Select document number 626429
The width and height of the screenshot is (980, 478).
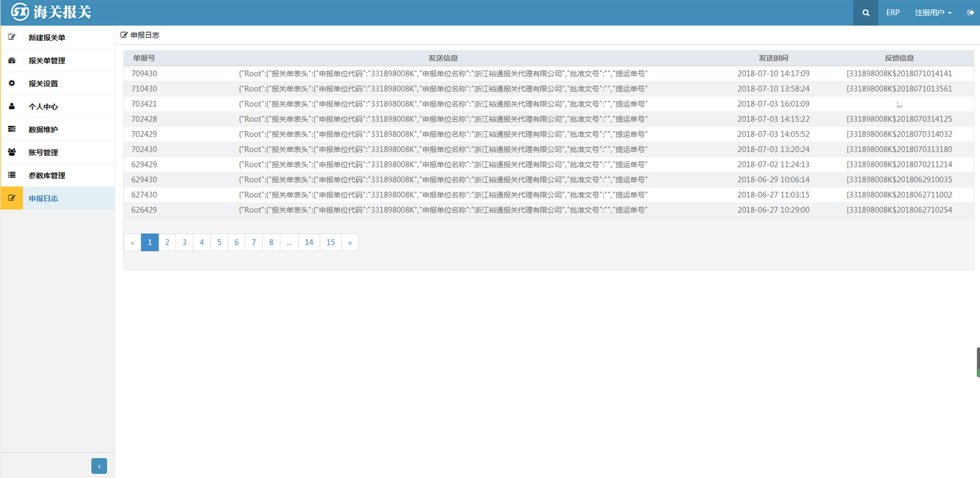(x=144, y=210)
